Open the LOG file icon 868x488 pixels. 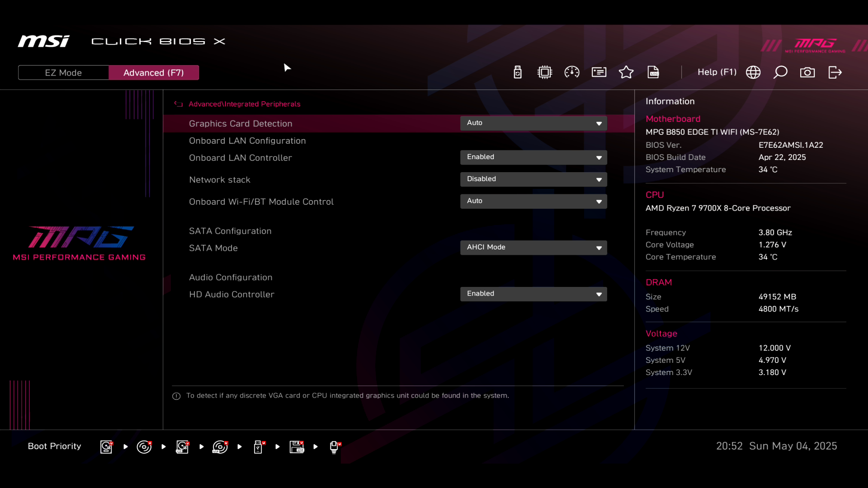pos(653,72)
